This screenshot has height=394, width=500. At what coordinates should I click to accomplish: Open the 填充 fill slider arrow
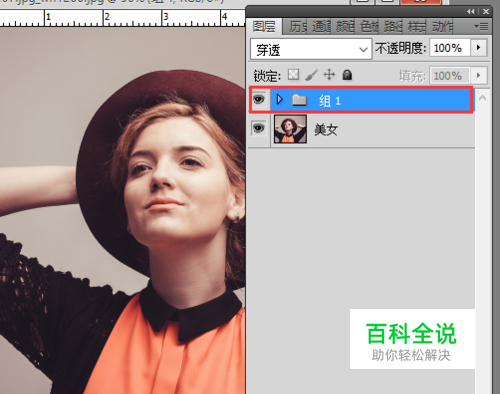[x=479, y=75]
